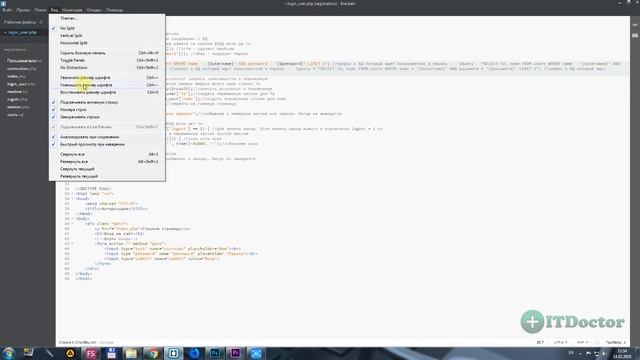Select login_user.php in working files

23,32
